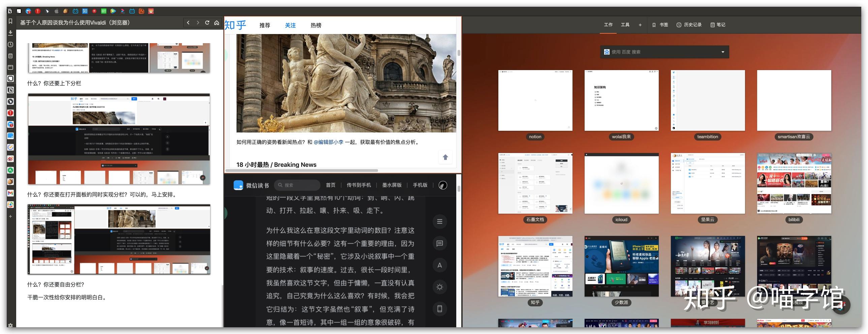Open WeRead table of contents icon
868x334 pixels.
pos(440,221)
